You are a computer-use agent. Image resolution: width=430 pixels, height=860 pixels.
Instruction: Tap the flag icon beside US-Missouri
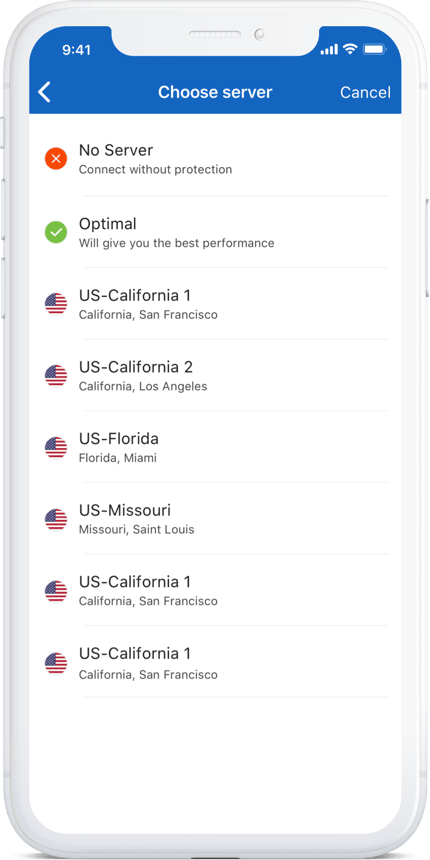pyautogui.click(x=56, y=519)
